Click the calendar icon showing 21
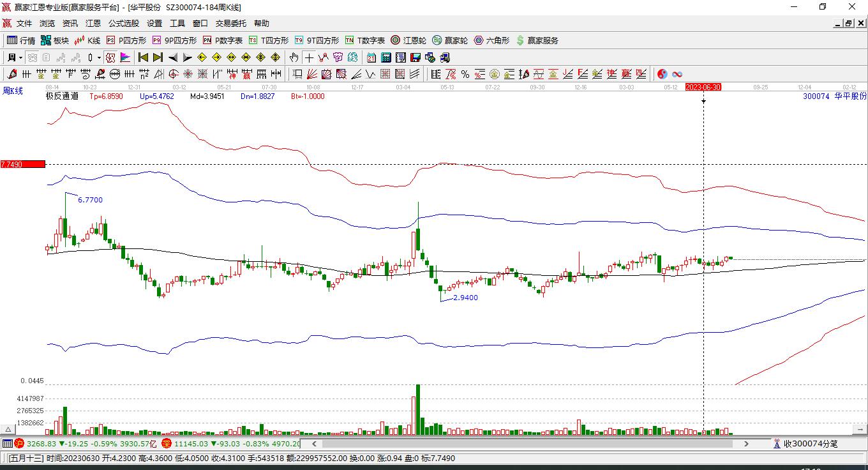 (371, 57)
